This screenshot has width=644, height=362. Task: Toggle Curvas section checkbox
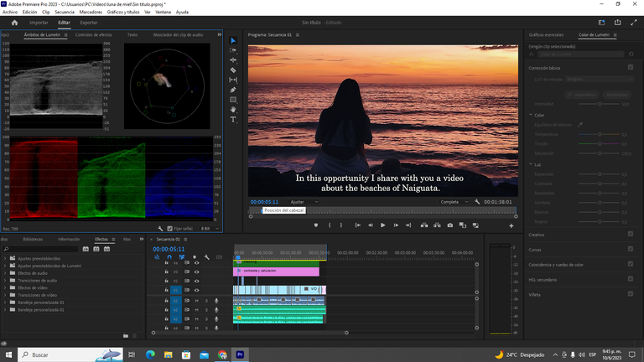tap(631, 249)
